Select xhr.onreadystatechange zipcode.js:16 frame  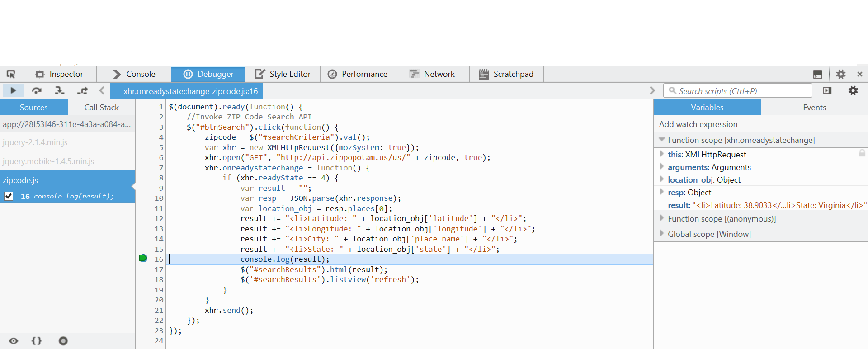pos(187,91)
